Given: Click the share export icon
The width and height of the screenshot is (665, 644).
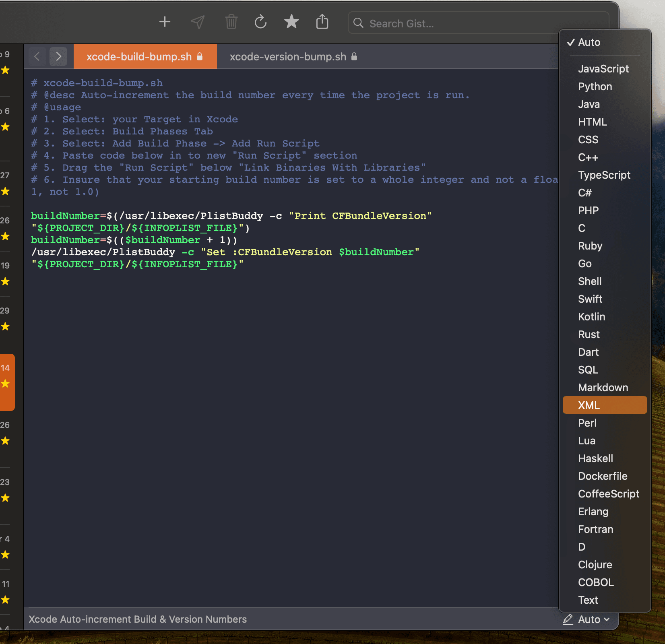Looking at the screenshot, I should pos(322,22).
